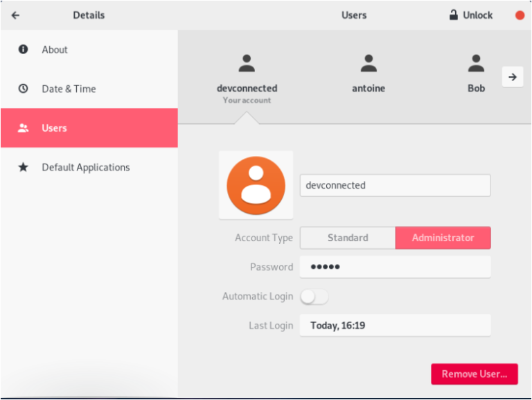Click the Default Applications star icon
The height and width of the screenshot is (400, 532).
click(x=23, y=167)
